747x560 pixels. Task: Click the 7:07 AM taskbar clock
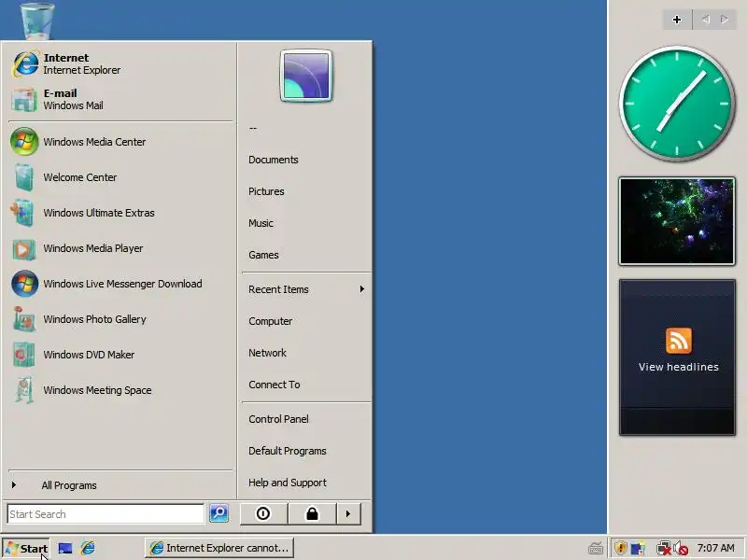tap(715, 548)
